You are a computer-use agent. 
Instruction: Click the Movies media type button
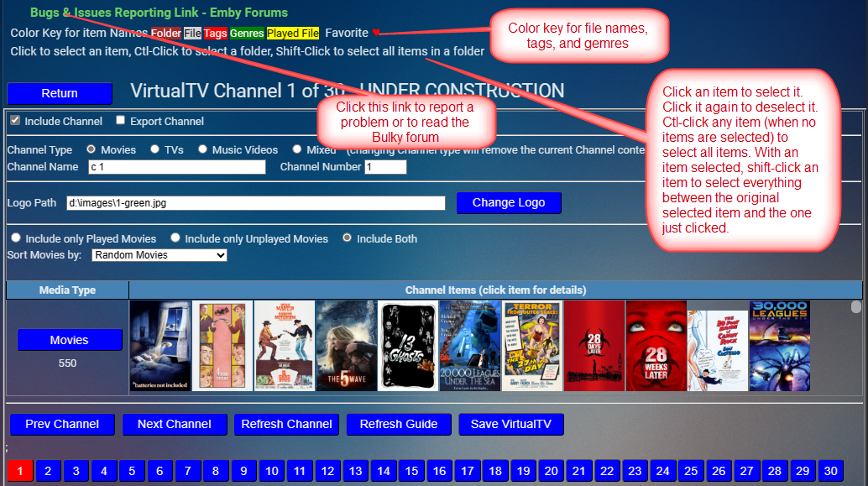click(x=70, y=340)
